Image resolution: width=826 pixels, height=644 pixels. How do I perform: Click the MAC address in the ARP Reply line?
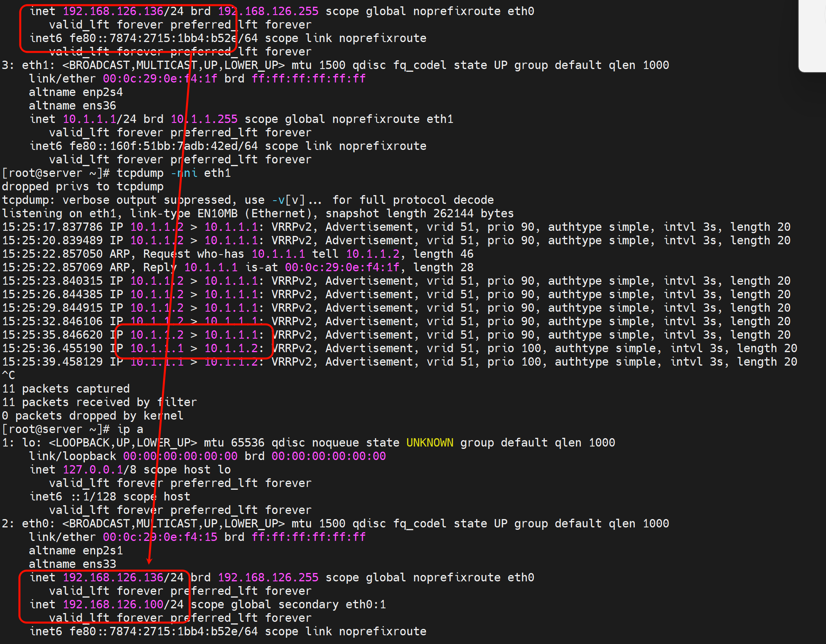[x=342, y=268]
